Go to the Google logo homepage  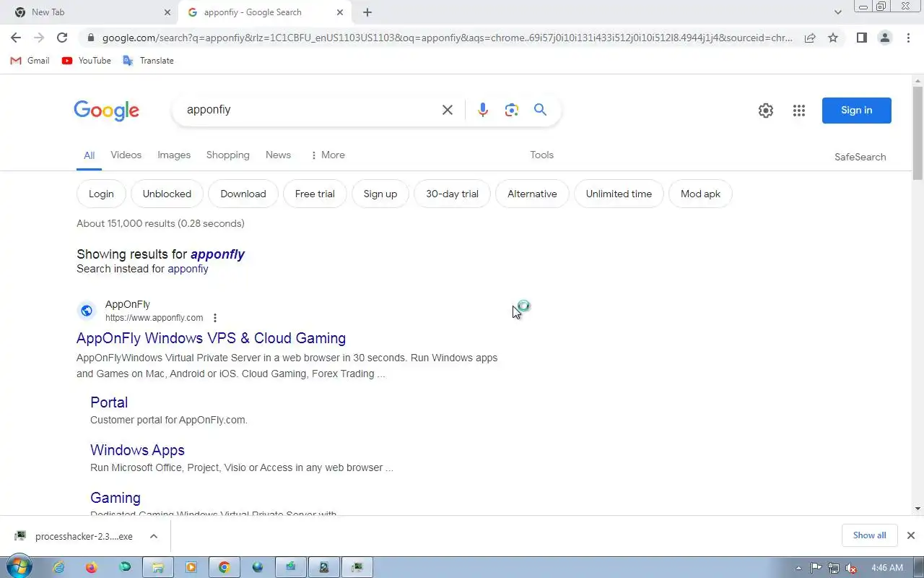(x=107, y=111)
